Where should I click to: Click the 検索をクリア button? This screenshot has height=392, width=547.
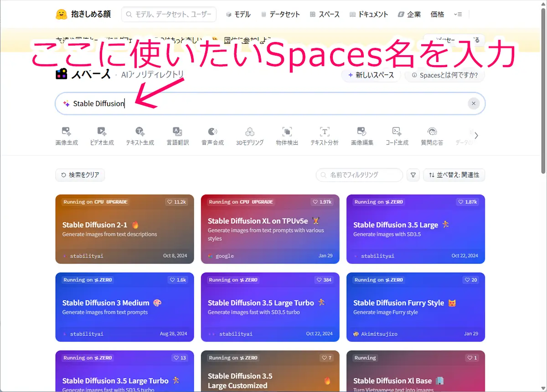[x=80, y=175]
